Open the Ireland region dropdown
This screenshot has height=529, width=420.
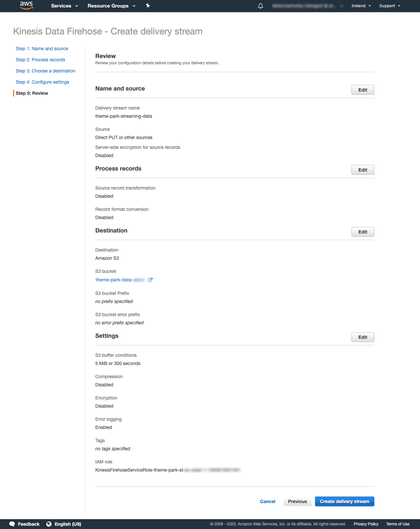pos(361,6)
